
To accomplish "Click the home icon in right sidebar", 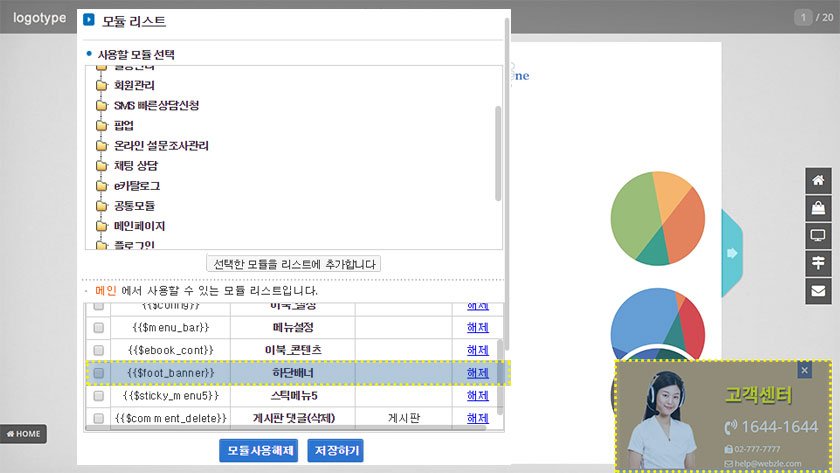I will point(819,181).
